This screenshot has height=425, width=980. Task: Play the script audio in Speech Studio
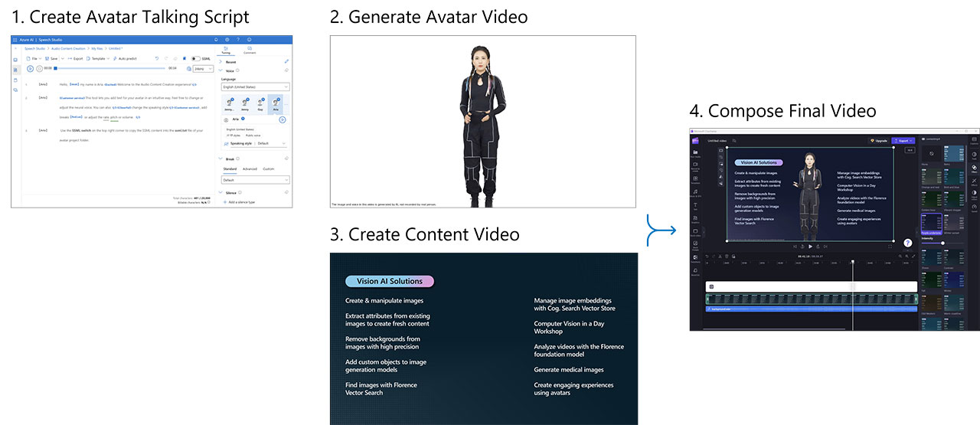(x=31, y=68)
